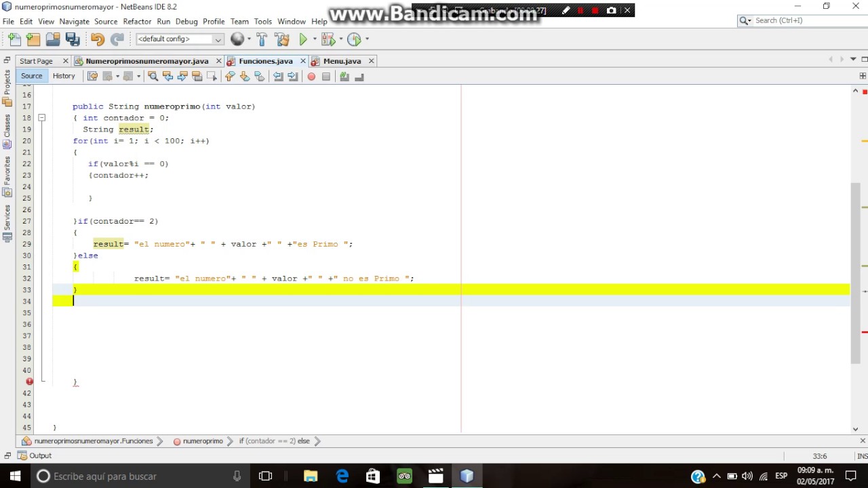868x488 pixels.
Task: Switch to Source view
Action: (31, 76)
